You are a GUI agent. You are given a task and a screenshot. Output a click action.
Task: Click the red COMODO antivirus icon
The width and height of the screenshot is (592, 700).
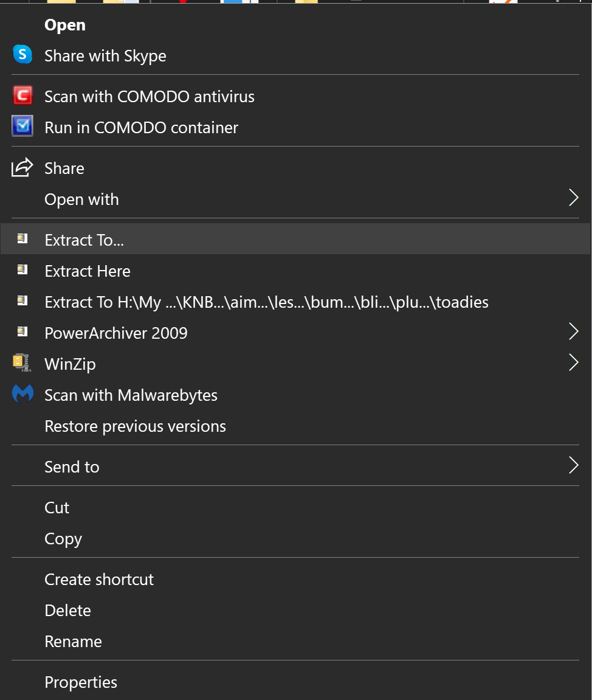coord(22,96)
